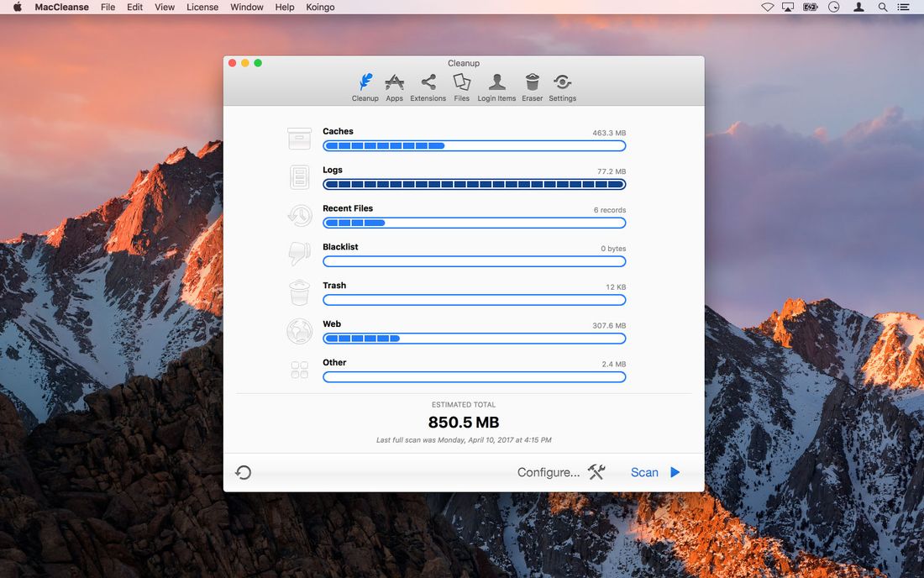Click the Blacklist thumbs-down icon
Image resolution: width=924 pixels, height=578 pixels.
[299, 254]
